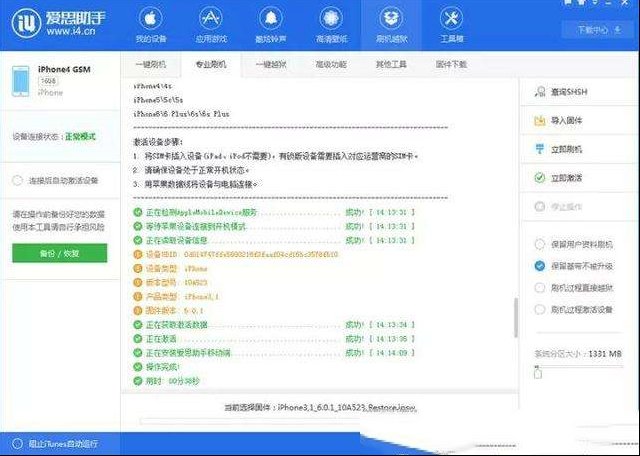This screenshot has height=456, width=640.
Task: Click green check icon beside 用时
Action: click(x=138, y=381)
